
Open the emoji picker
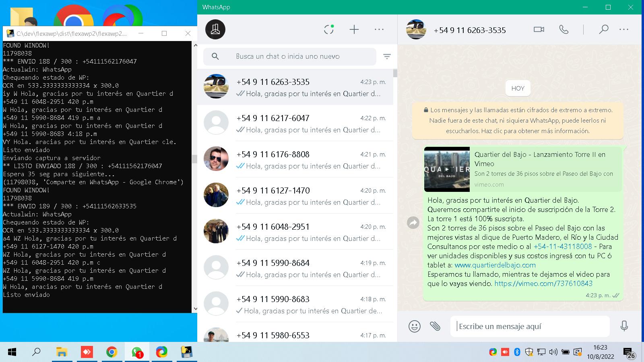click(414, 326)
